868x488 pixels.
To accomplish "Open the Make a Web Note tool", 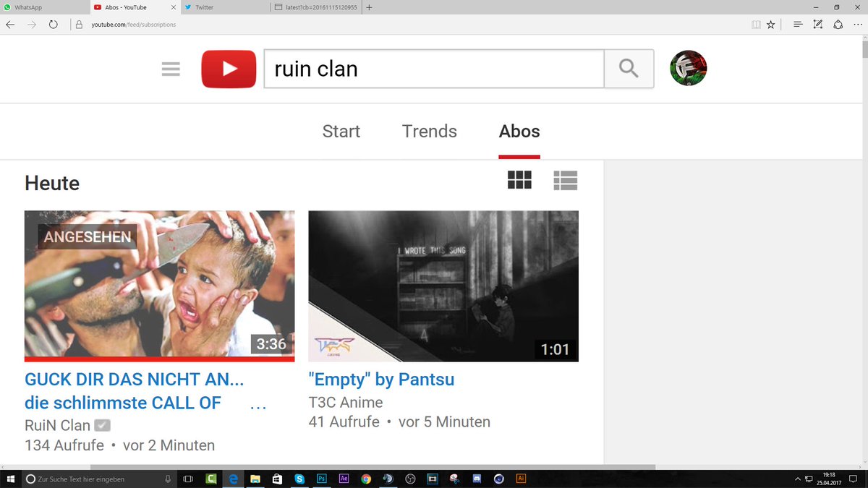I will point(818,24).
